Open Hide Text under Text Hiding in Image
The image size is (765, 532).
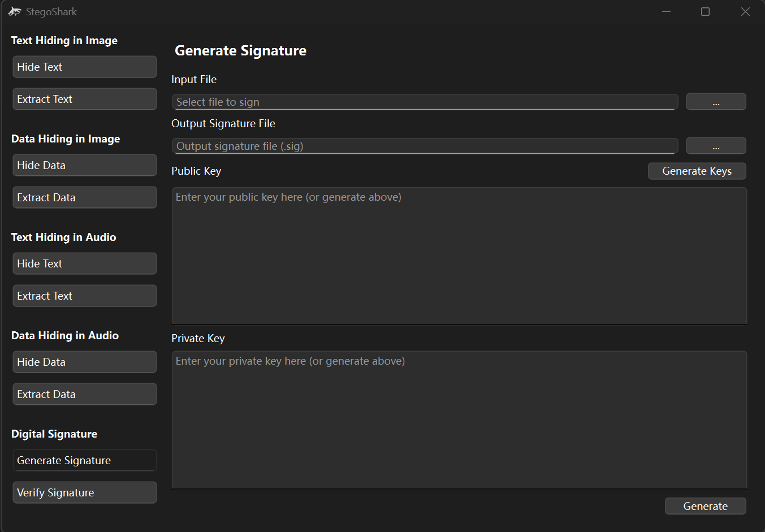85,67
